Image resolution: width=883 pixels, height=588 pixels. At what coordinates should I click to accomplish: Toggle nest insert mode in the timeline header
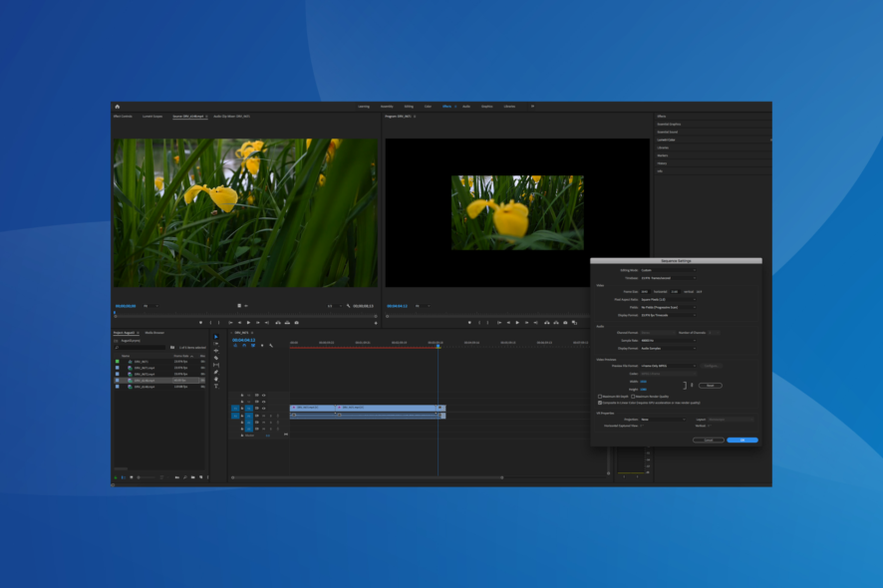click(235, 345)
